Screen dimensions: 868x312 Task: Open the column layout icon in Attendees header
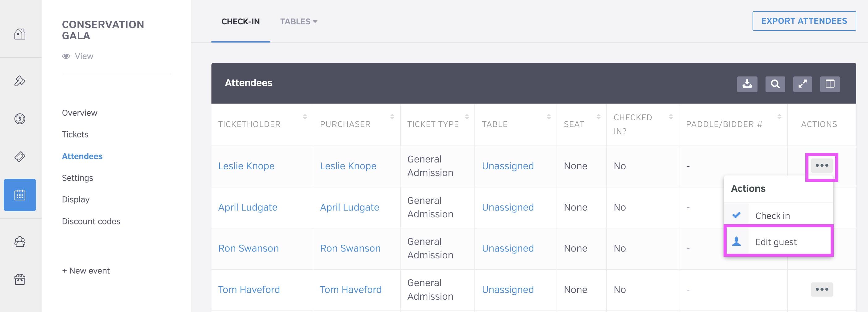click(x=830, y=84)
